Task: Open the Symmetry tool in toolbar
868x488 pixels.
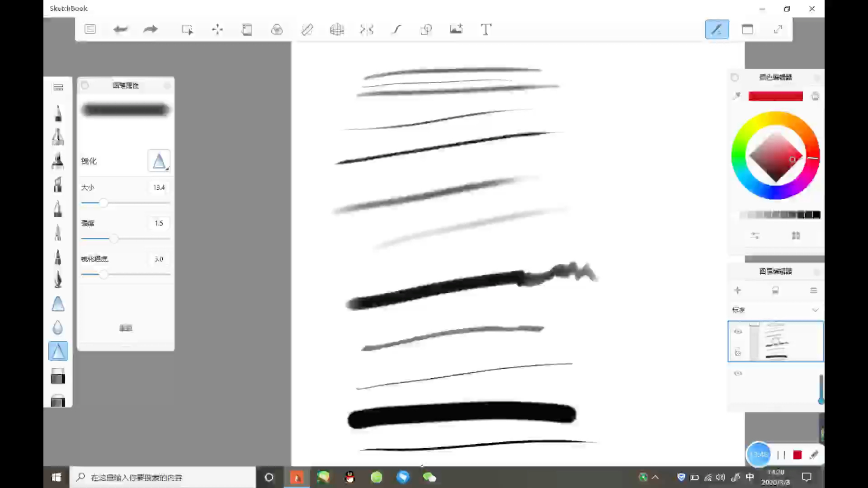Action: click(x=367, y=30)
